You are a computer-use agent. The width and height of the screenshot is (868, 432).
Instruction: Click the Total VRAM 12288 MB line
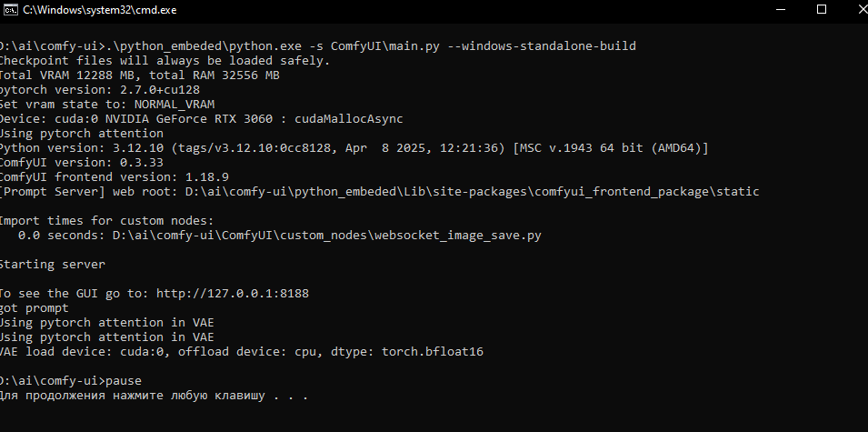point(138,75)
